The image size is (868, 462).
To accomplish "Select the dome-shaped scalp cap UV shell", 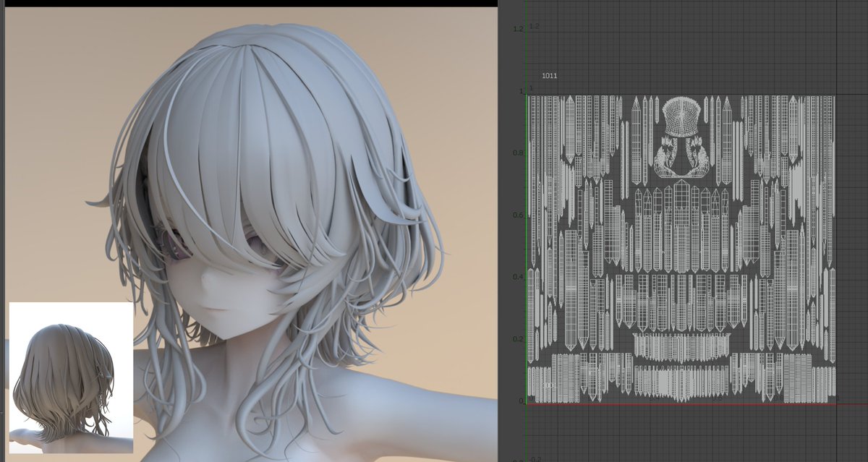I will 681,116.
